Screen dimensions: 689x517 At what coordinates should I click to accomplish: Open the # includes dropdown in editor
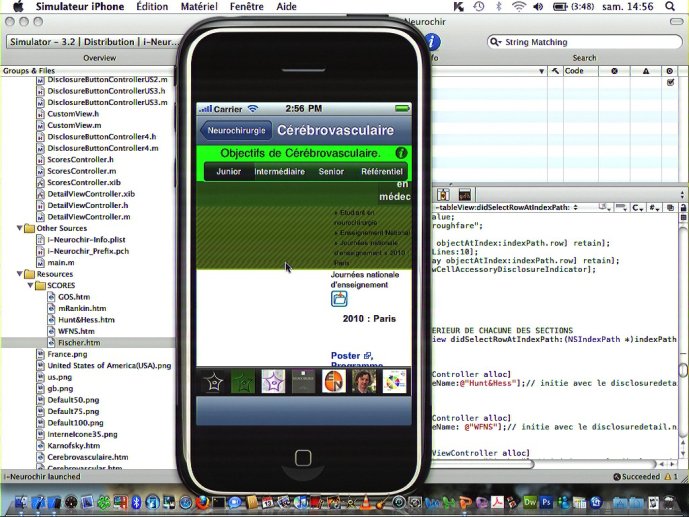pos(654,207)
